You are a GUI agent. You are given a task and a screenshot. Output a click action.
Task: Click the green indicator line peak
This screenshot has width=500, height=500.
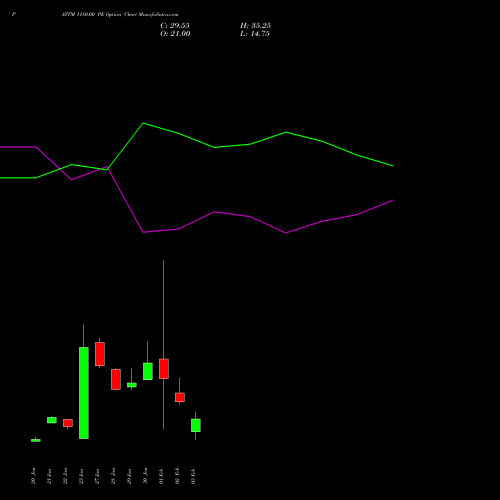coord(143,123)
